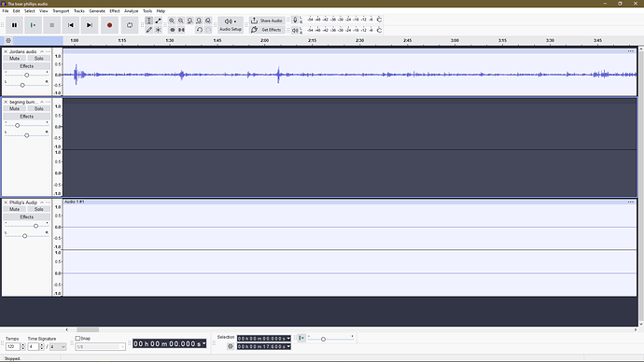Open the Edit menu

[17, 11]
